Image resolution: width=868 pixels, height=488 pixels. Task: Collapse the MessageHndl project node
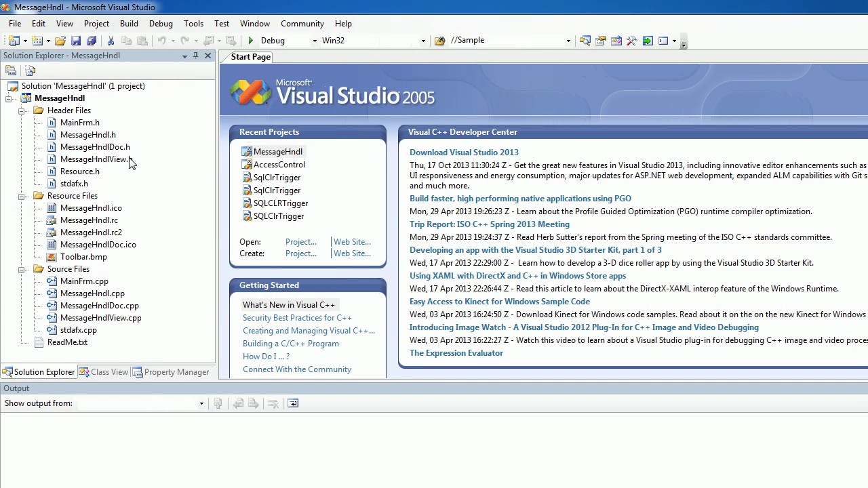tap(9, 98)
